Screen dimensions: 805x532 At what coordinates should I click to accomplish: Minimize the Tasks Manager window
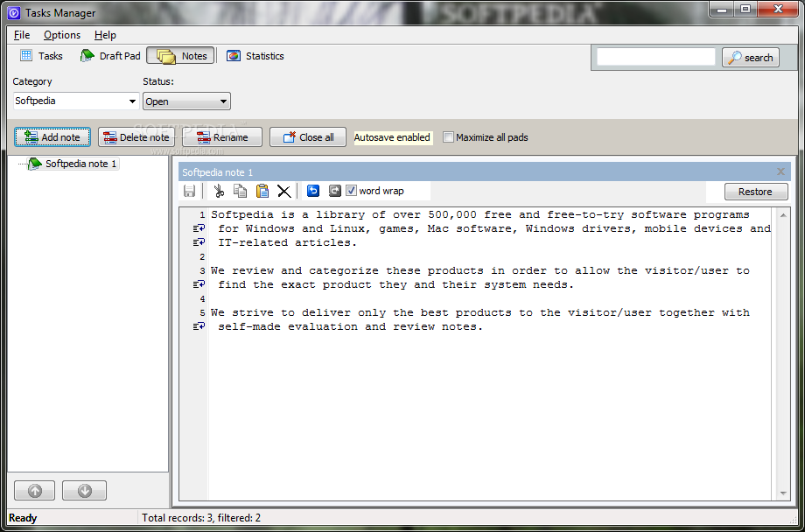[721, 9]
